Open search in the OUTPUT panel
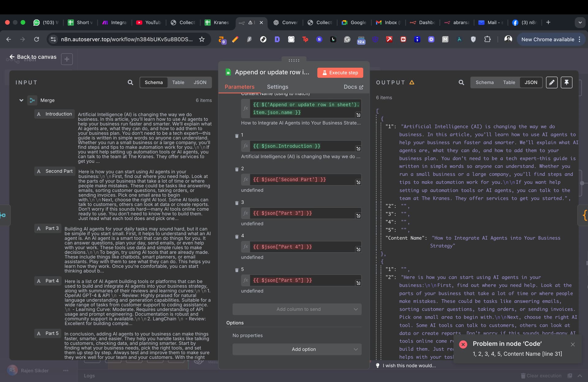The image size is (588, 382). click(x=461, y=82)
